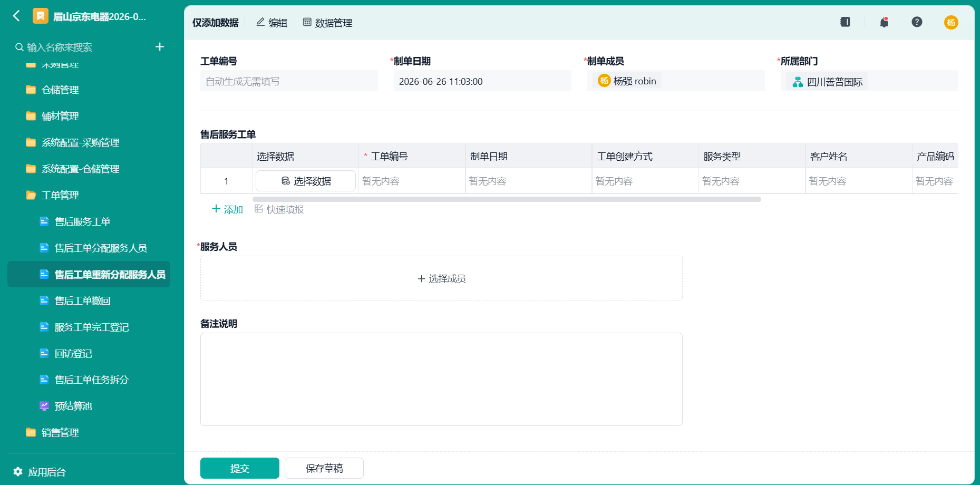Click the 所属部门 department field

869,81
